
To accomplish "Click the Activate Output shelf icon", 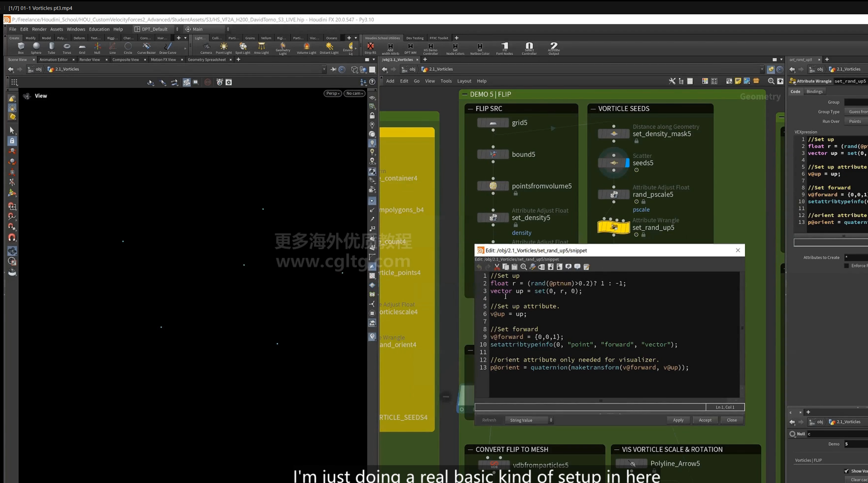I will pos(554,48).
